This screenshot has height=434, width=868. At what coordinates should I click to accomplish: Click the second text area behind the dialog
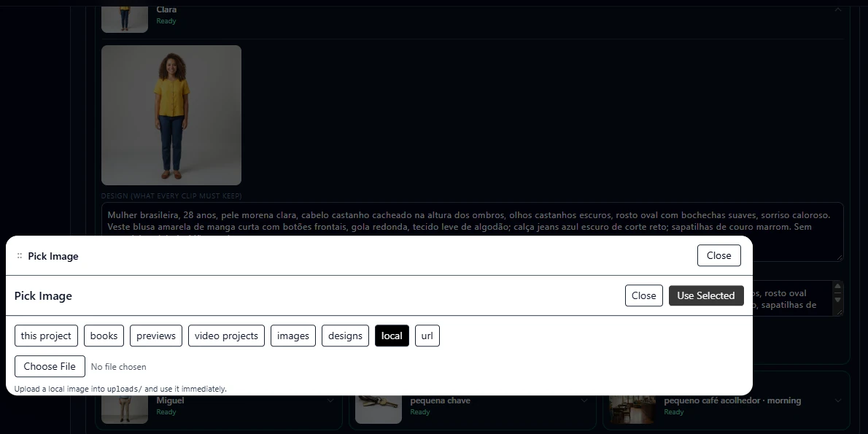(797, 298)
